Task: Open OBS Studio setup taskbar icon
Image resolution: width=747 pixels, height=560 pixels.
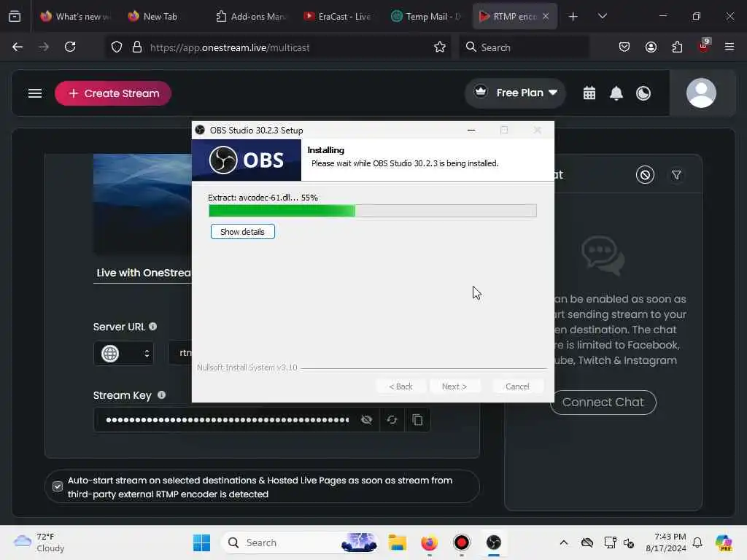Action: 494,542
